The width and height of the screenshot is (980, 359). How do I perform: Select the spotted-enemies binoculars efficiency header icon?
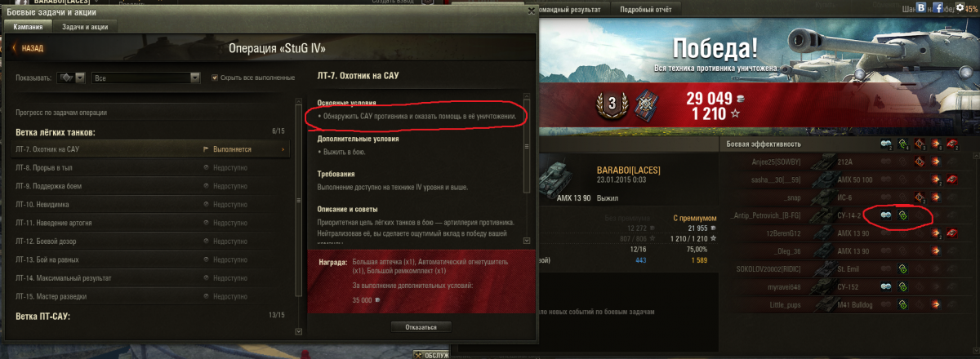[x=885, y=144]
